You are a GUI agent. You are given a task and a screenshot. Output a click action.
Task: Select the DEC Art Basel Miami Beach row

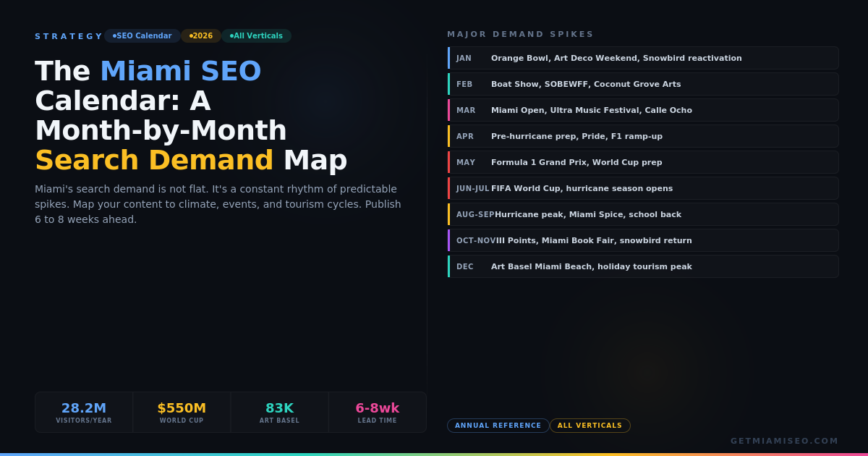[x=643, y=266]
